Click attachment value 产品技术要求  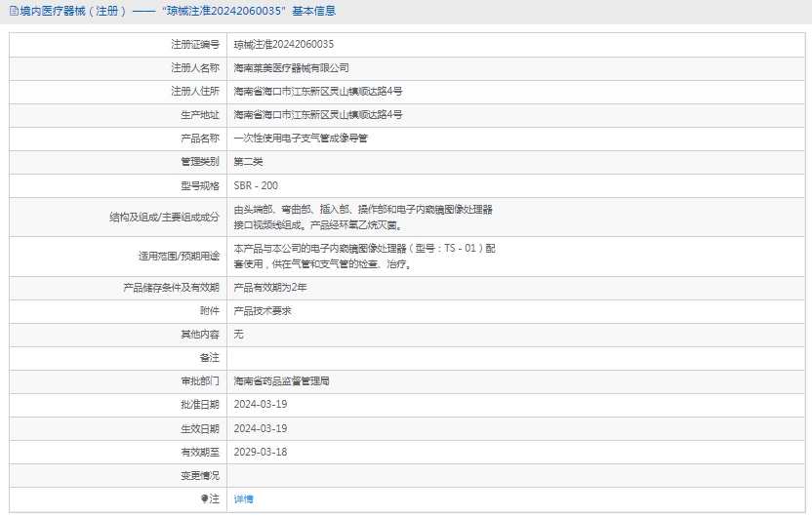[x=263, y=311]
